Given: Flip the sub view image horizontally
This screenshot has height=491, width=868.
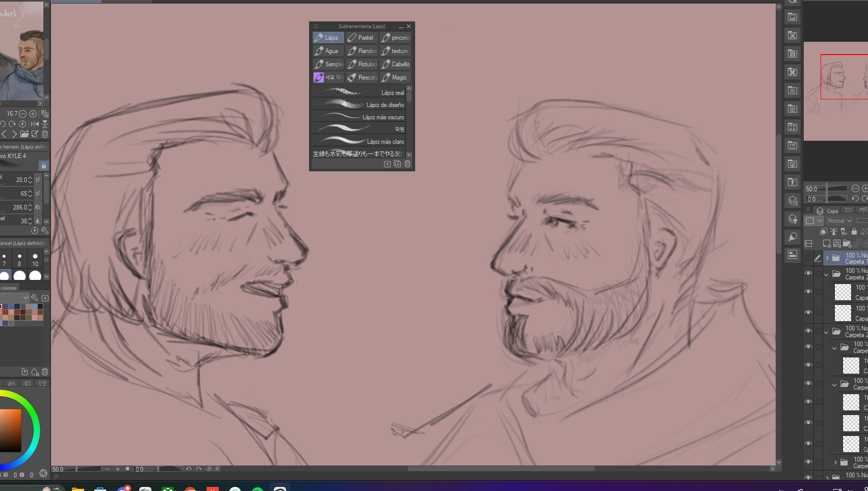Looking at the screenshot, I should click(x=35, y=124).
